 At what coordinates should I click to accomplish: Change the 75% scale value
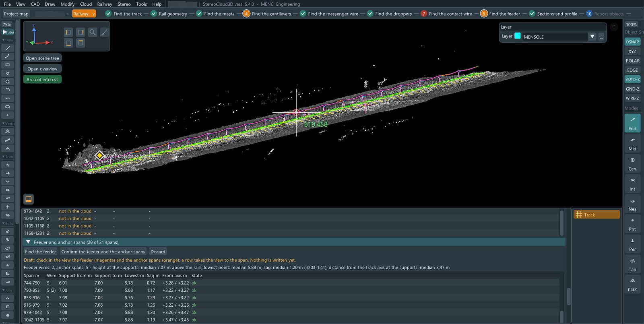[7, 25]
